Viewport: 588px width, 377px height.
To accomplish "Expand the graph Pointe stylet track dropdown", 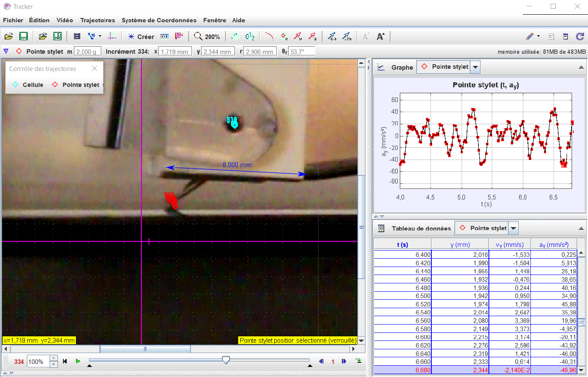I will (475, 67).
